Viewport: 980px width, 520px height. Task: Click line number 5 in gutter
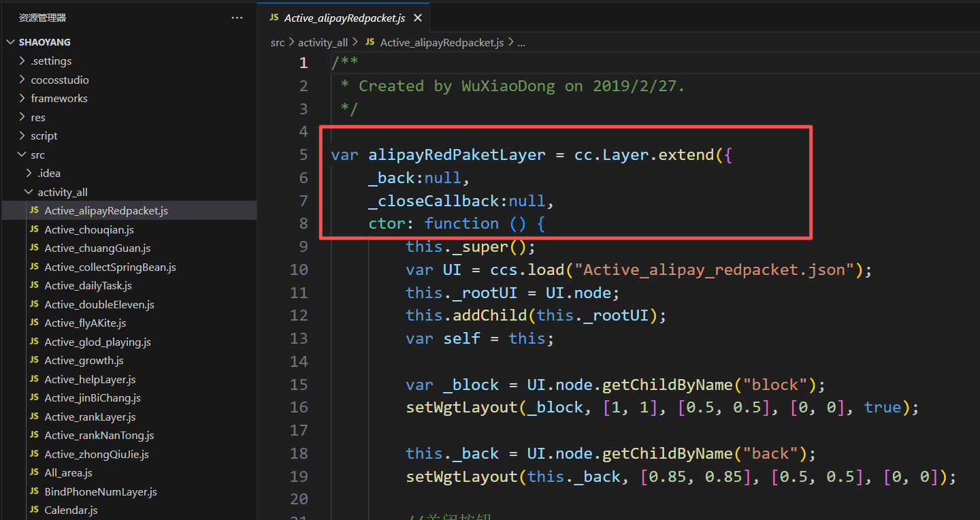pyautogui.click(x=303, y=155)
